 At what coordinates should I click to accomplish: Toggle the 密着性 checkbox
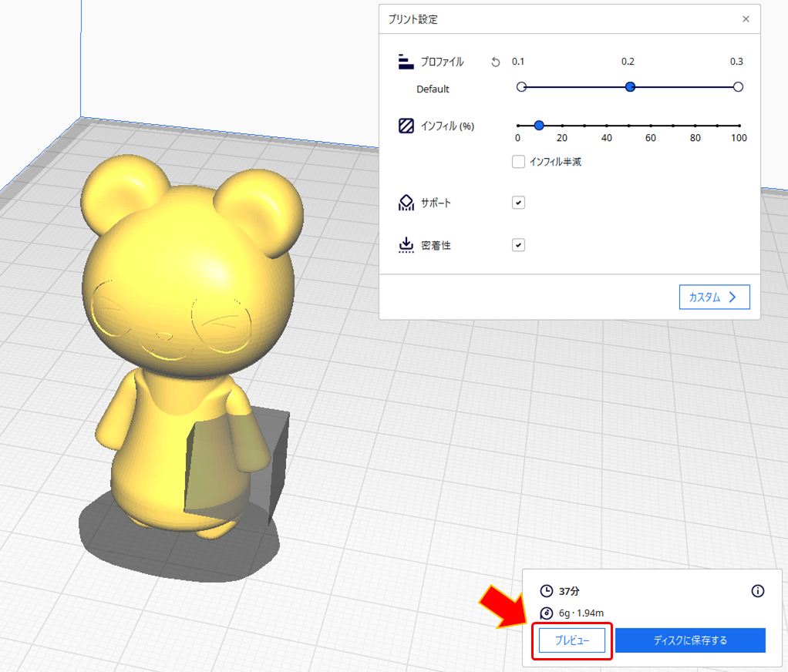coord(518,245)
